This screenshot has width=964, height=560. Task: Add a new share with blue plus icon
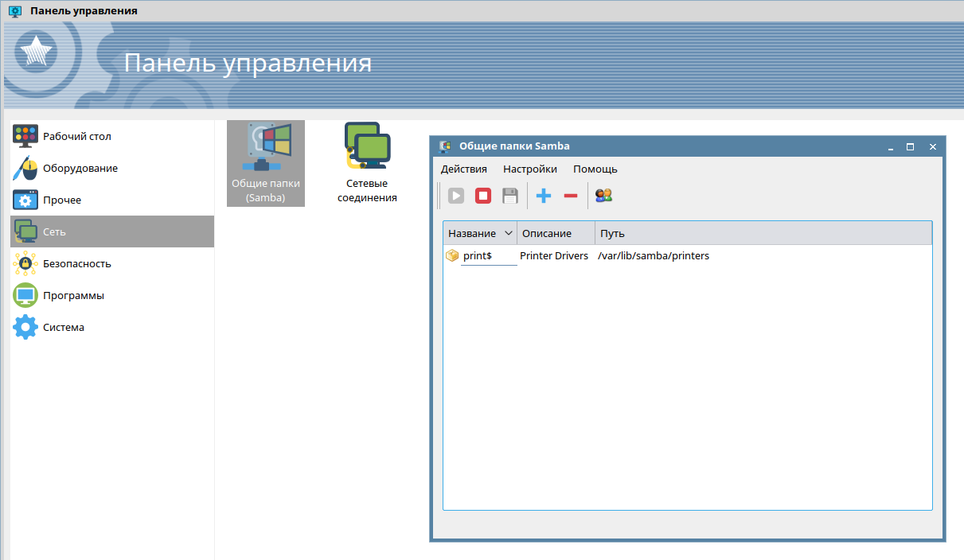[544, 196]
